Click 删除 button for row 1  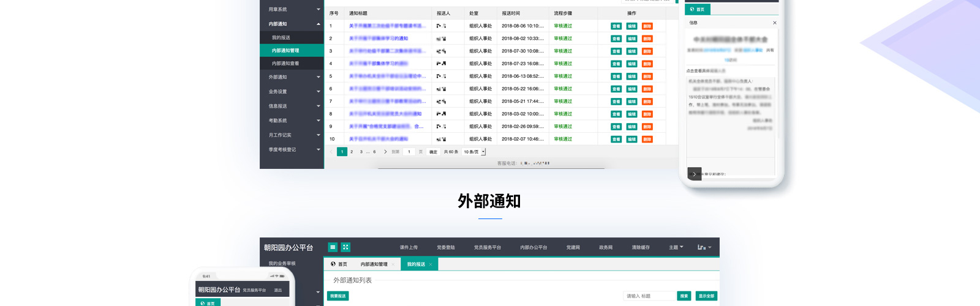pyautogui.click(x=647, y=26)
